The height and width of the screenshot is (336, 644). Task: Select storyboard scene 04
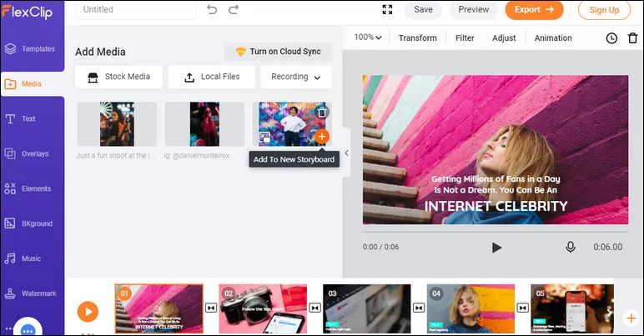click(470, 308)
